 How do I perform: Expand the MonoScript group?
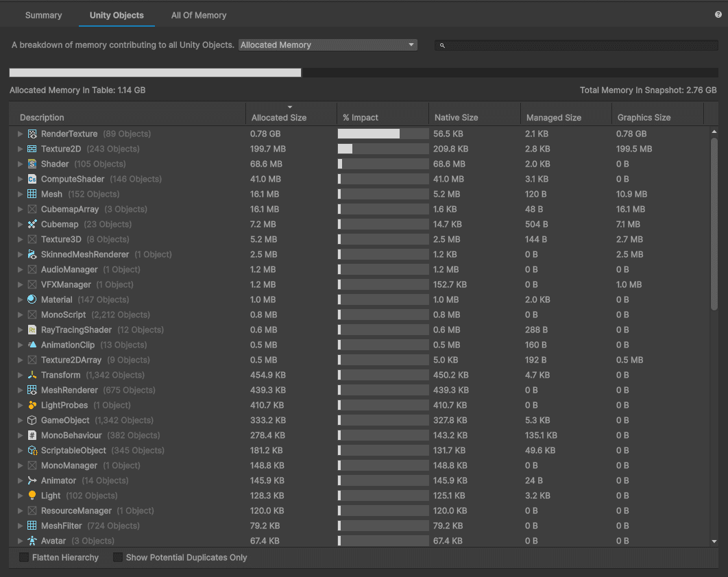(20, 315)
